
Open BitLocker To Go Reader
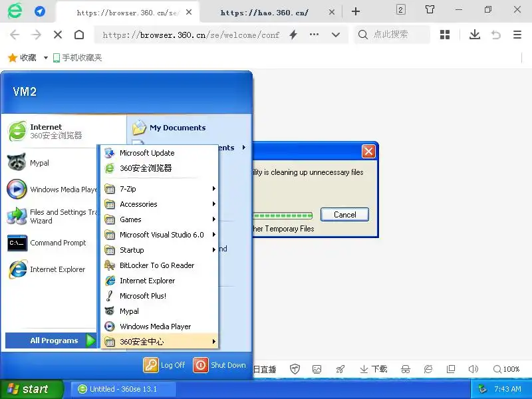[x=160, y=265]
